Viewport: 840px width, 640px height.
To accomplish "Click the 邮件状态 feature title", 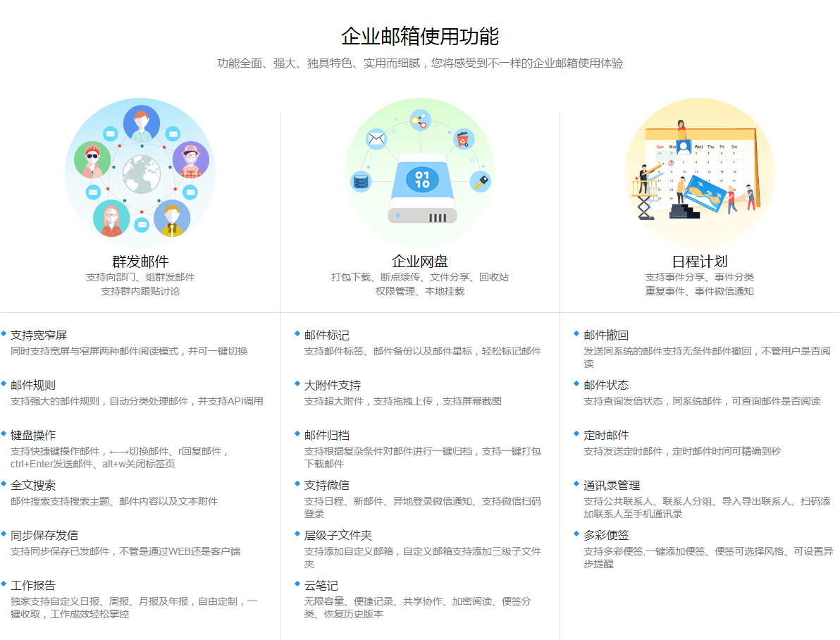I will 607,385.
